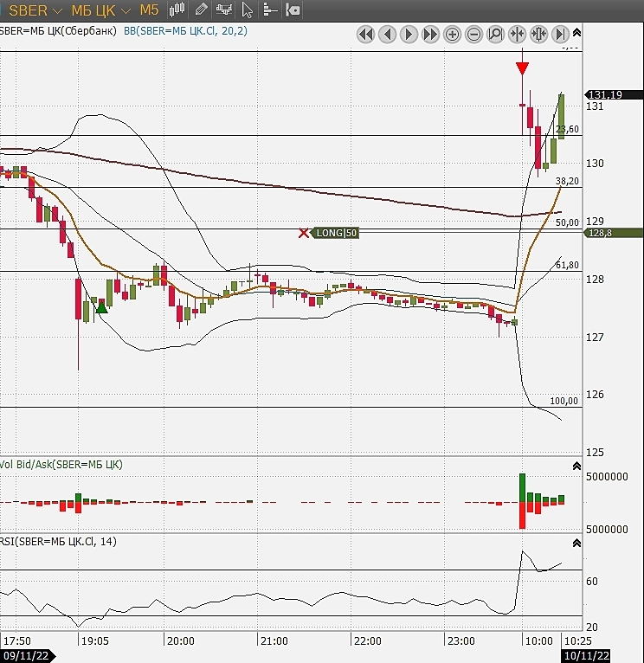Click the 10/11/22 date label
644x663 pixels.
click(x=587, y=656)
